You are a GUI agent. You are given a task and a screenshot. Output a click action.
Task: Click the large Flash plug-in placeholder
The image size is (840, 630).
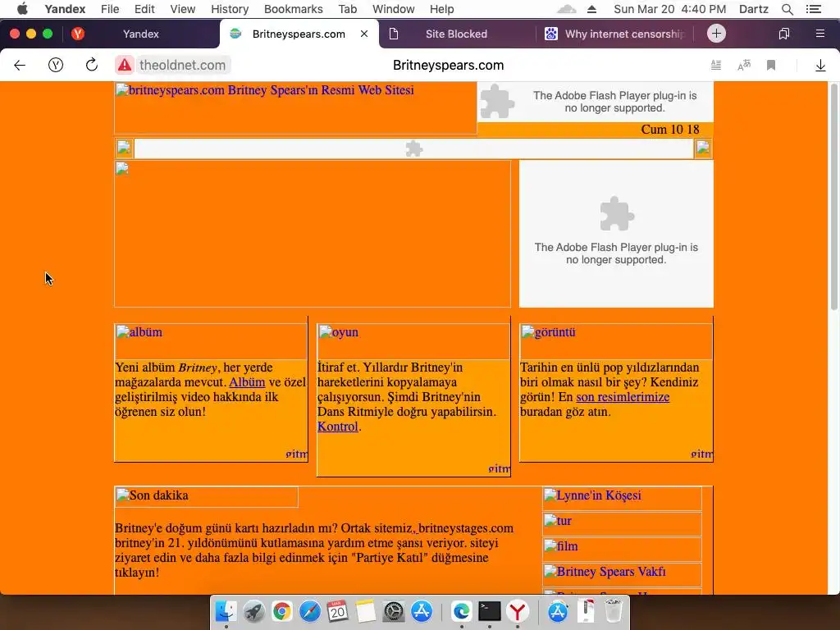[x=616, y=234]
